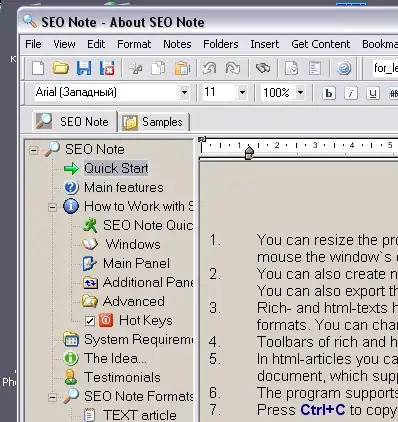Screen dimensions: 398x422
Task: Click the page icon with the checkmark
Action: (291, 68)
